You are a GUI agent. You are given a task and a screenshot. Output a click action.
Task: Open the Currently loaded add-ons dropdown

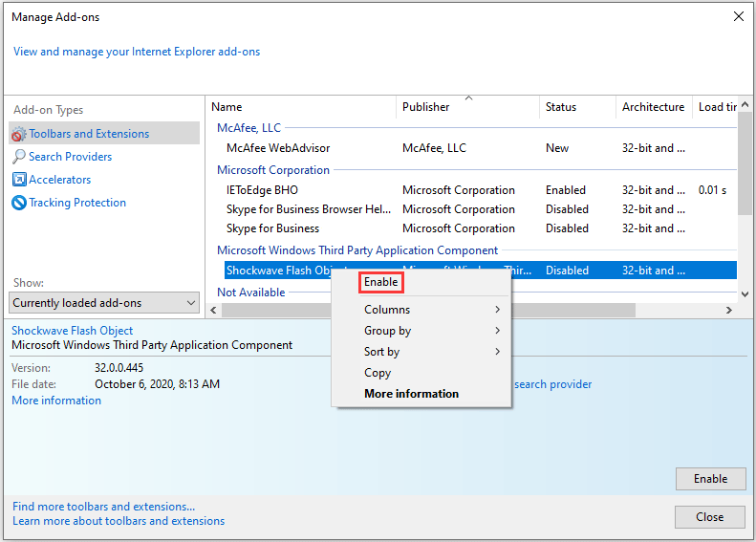pos(105,303)
